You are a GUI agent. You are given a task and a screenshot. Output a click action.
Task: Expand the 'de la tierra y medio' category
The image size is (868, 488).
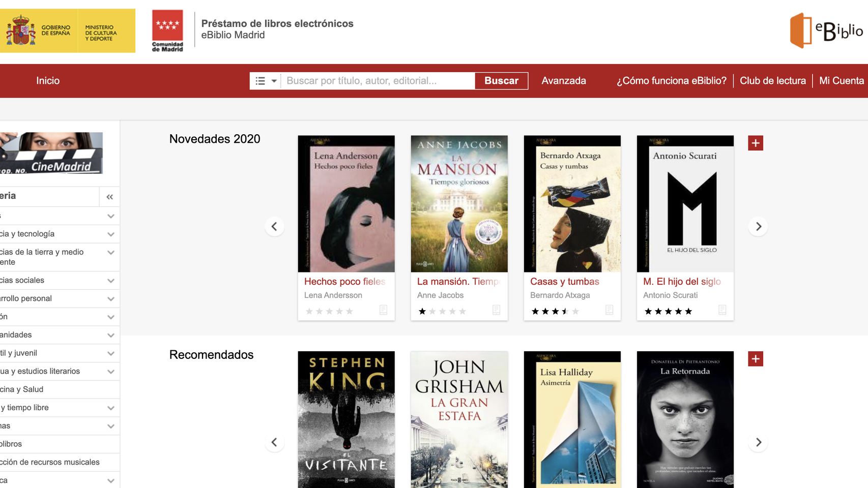(111, 253)
